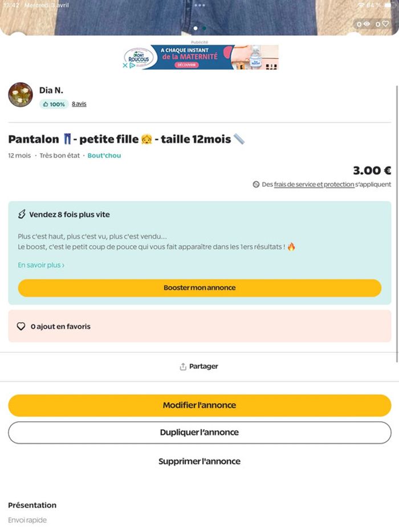Expand En savoir plus chevron link

point(41,265)
